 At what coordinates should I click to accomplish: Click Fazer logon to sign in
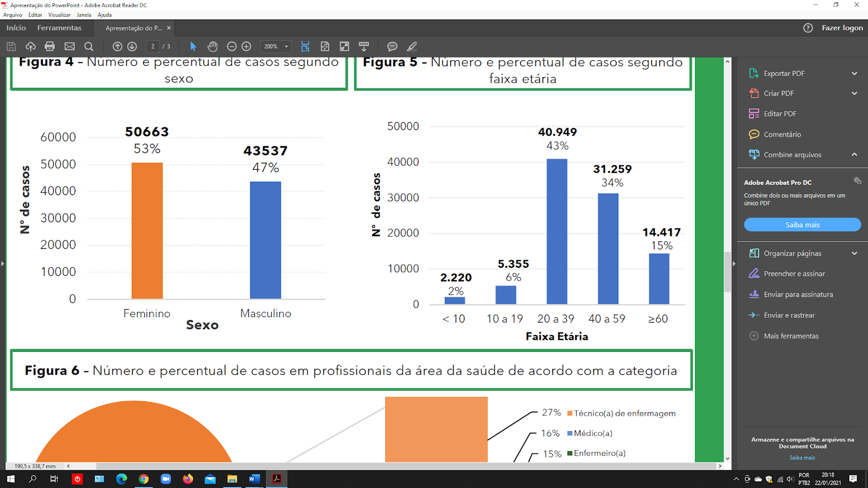pos(842,28)
